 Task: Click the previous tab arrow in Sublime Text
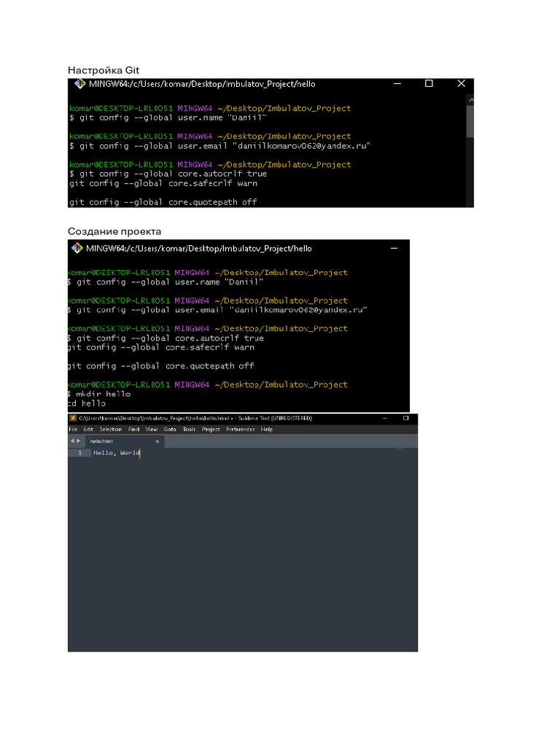(x=72, y=441)
